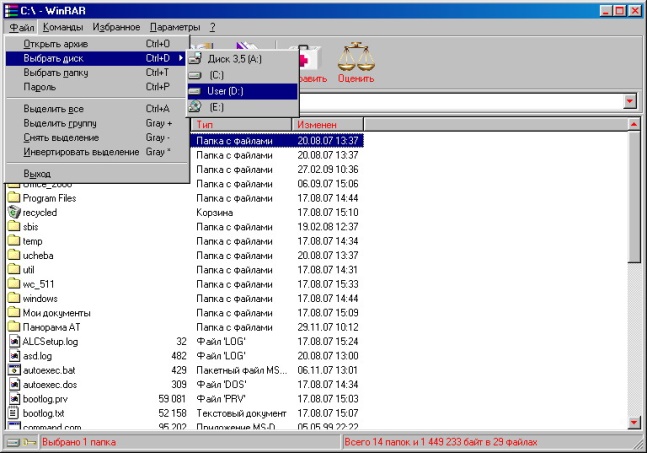Image resolution: width=647 pixels, height=453 pixels.
Task: Click the temp folder icon
Action: coord(14,241)
